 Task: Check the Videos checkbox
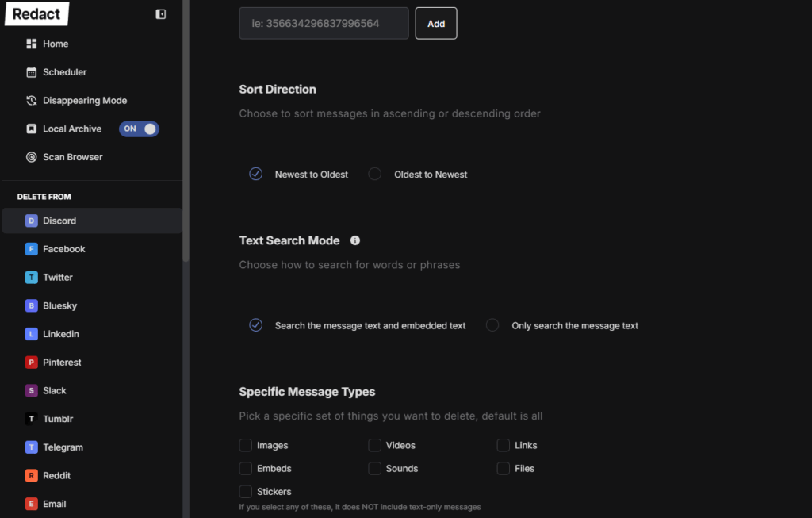(375, 445)
